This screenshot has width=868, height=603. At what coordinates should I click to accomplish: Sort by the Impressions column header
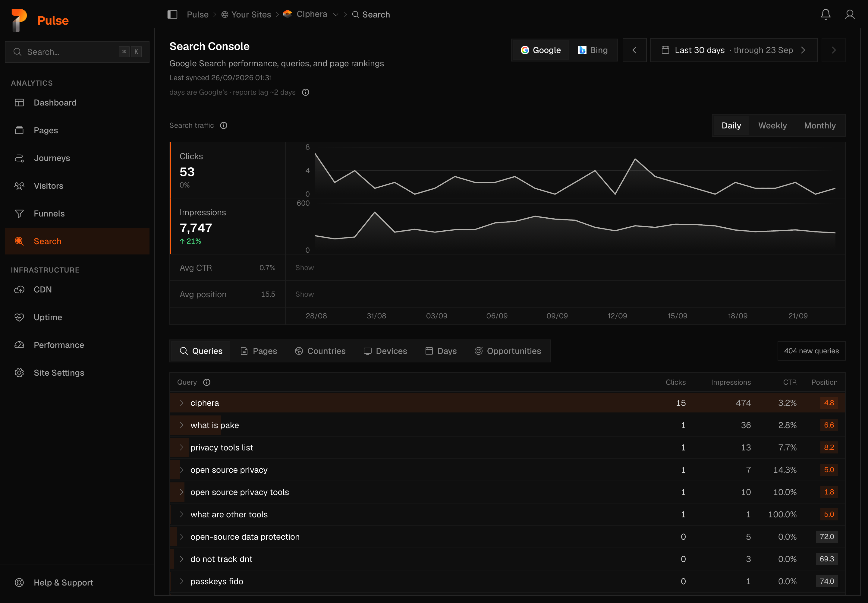click(731, 382)
